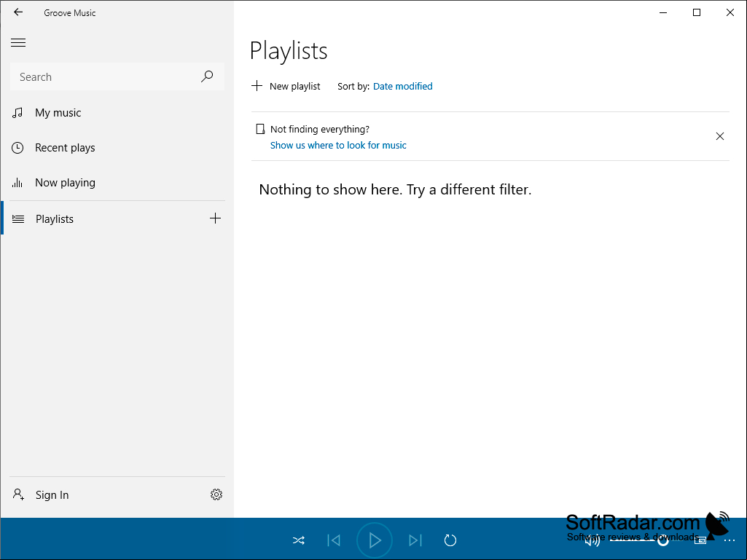Start playback with the play button
Viewport: 747px width, 560px height.
(x=375, y=540)
